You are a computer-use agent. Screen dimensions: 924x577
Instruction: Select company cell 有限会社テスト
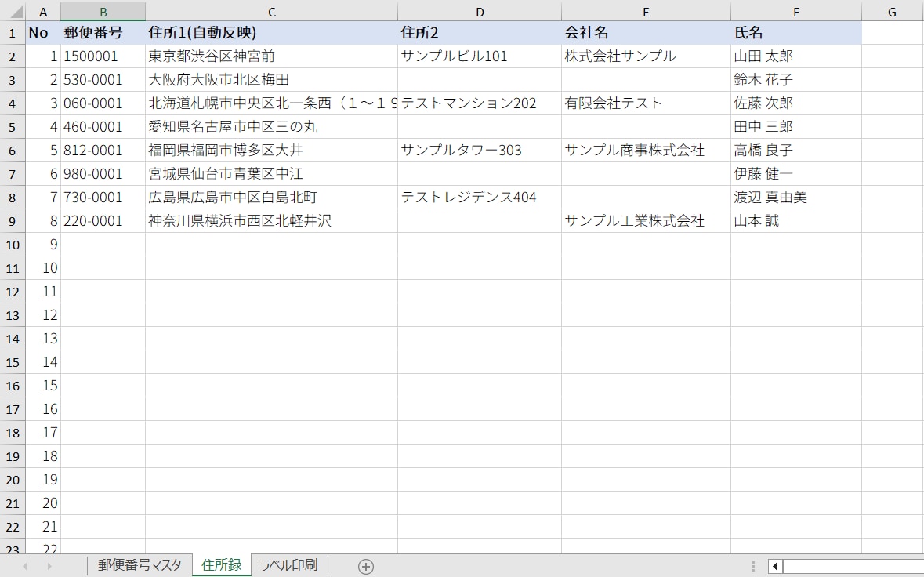pos(646,103)
